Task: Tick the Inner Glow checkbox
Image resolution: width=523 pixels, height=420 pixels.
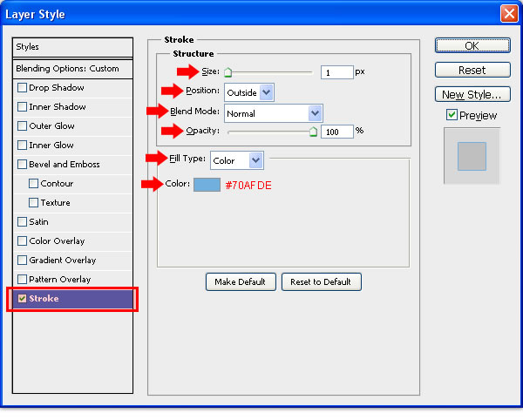Action: pyautogui.click(x=22, y=145)
